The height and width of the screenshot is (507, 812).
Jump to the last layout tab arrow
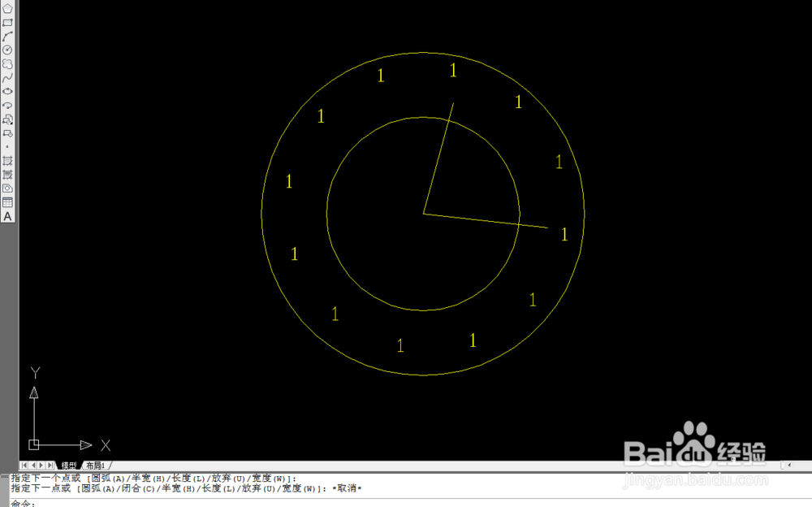[50, 466]
